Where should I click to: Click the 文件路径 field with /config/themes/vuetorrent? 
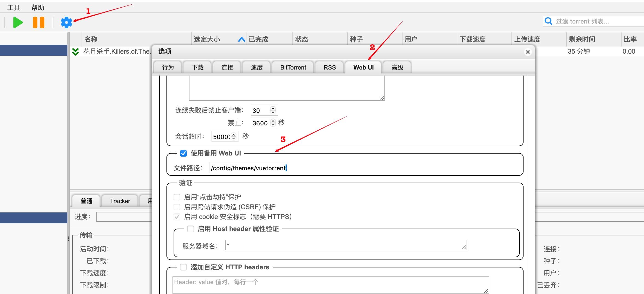(249, 168)
